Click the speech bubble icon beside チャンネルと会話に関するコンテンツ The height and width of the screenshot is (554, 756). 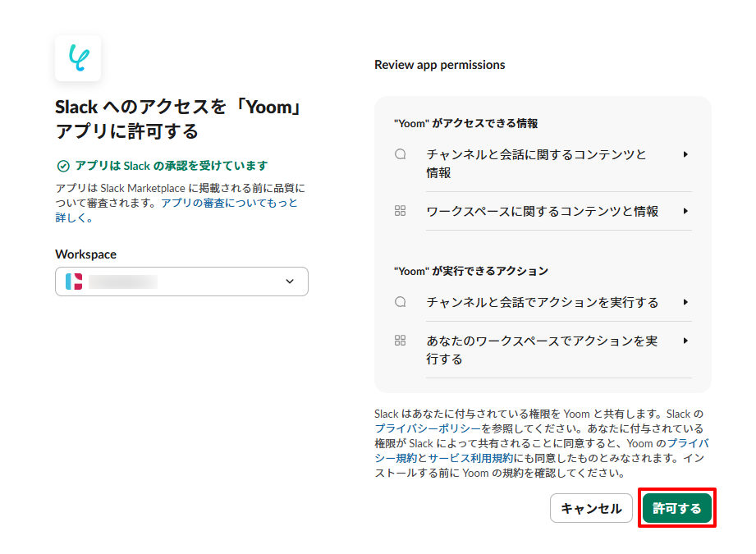(x=401, y=154)
